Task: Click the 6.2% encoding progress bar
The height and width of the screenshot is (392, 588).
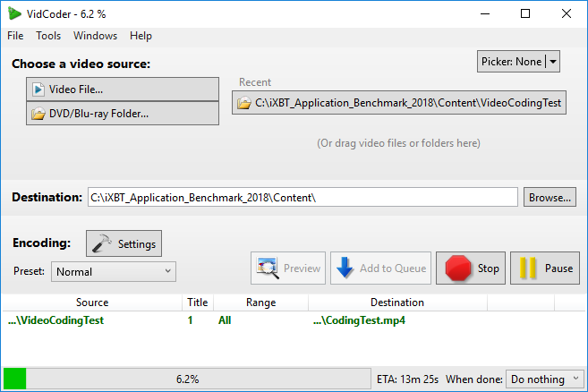Action: pyautogui.click(x=187, y=379)
